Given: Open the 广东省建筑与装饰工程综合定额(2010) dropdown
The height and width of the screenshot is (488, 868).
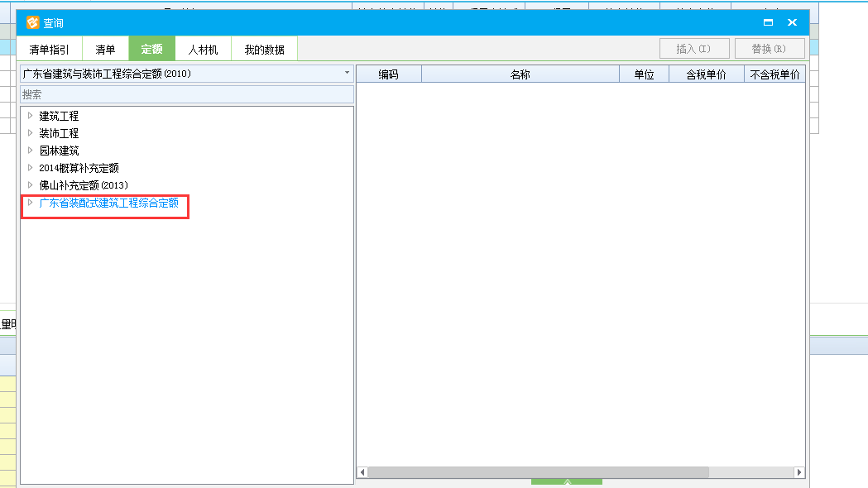Looking at the screenshot, I should (347, 73).
